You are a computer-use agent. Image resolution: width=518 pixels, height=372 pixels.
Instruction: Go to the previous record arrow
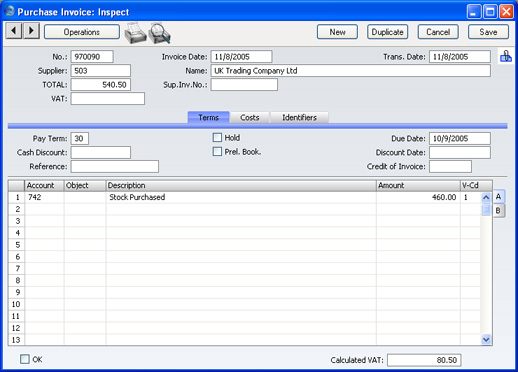(14, 31)
